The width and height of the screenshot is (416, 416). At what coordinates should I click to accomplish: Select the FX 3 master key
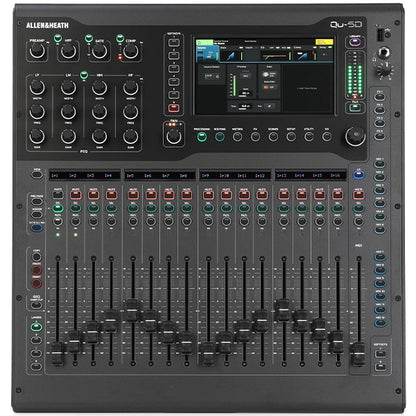tap(380, 123)
